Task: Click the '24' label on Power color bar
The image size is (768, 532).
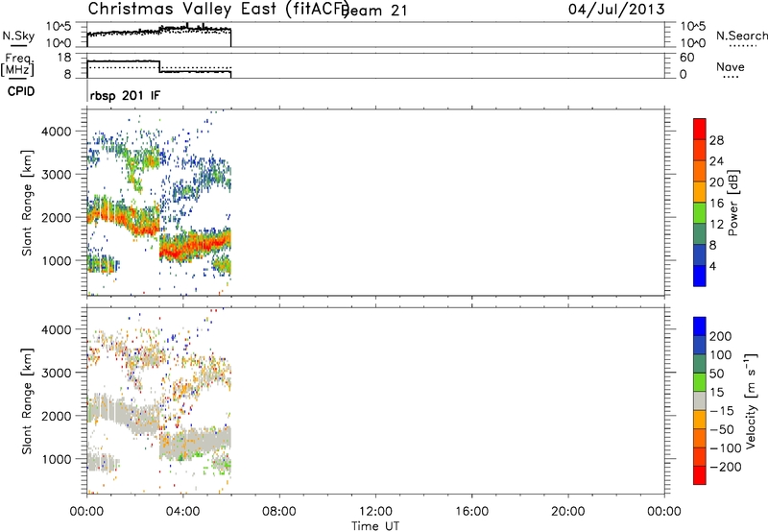Action: click(x=716, y=161)
